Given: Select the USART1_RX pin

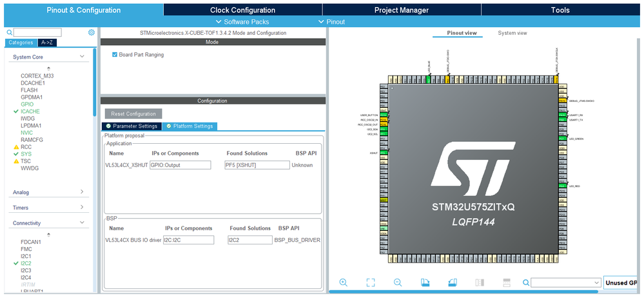Looking at the screenshot, I should pos(562,115).
